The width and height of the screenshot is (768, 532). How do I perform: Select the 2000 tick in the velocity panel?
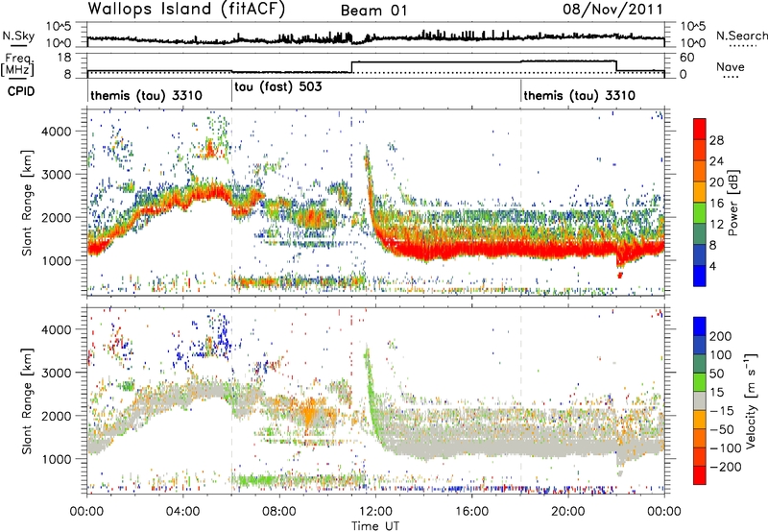56,416
